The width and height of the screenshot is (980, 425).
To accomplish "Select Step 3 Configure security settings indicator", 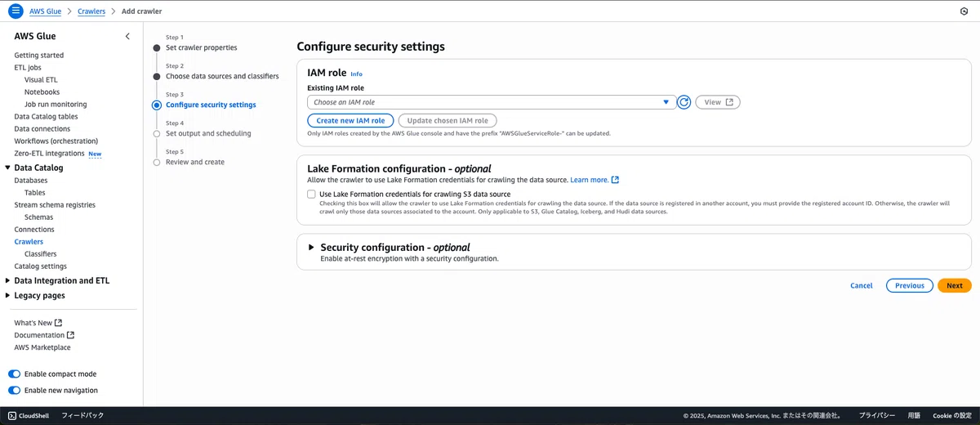I will tap(157, 105).
